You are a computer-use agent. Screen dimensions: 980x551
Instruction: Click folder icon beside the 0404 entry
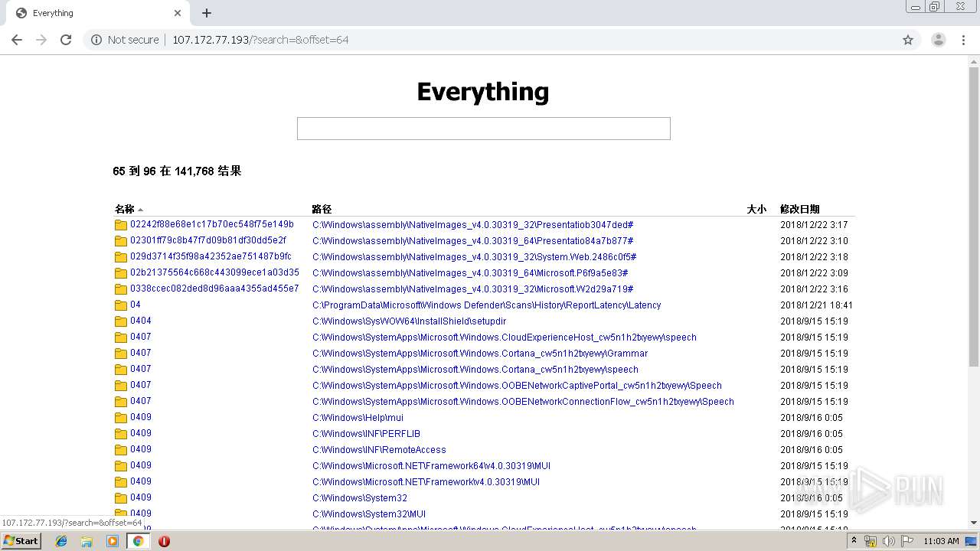[x=121, y=321]
